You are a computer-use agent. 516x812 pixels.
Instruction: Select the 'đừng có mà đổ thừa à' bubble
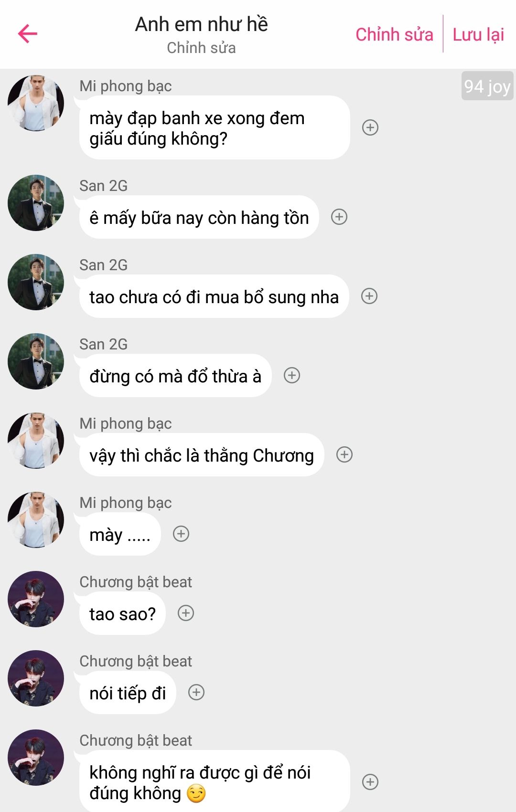click(x=175, y=375)
